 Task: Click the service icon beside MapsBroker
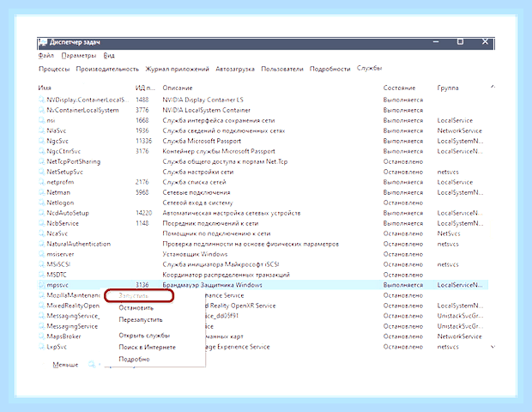pyautogui.click(x=41, y=336)
